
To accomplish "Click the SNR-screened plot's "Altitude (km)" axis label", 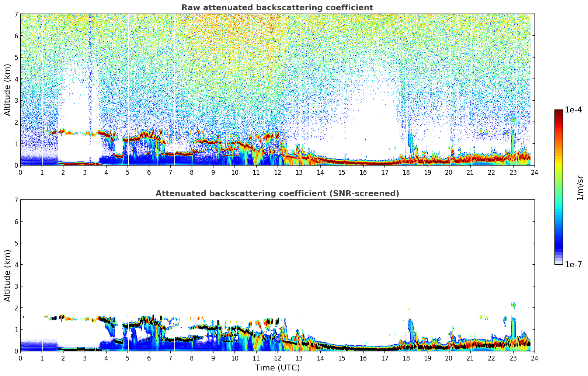I will (8, 275).
